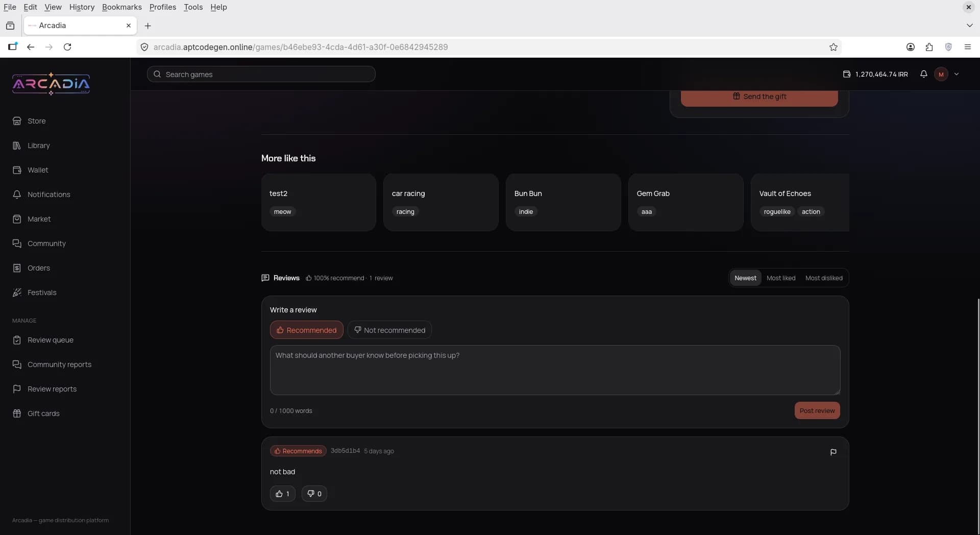Reload the current browser page
The height and width of the screenshot is (535, 980).
pyautogui.click(x=67, y=47)
